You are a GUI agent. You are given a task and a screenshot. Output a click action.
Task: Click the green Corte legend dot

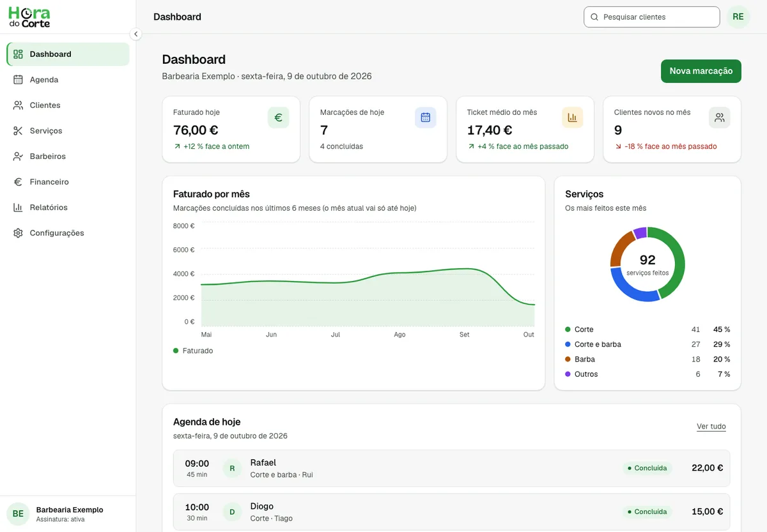pyautogui.click(x=568, y=330)
